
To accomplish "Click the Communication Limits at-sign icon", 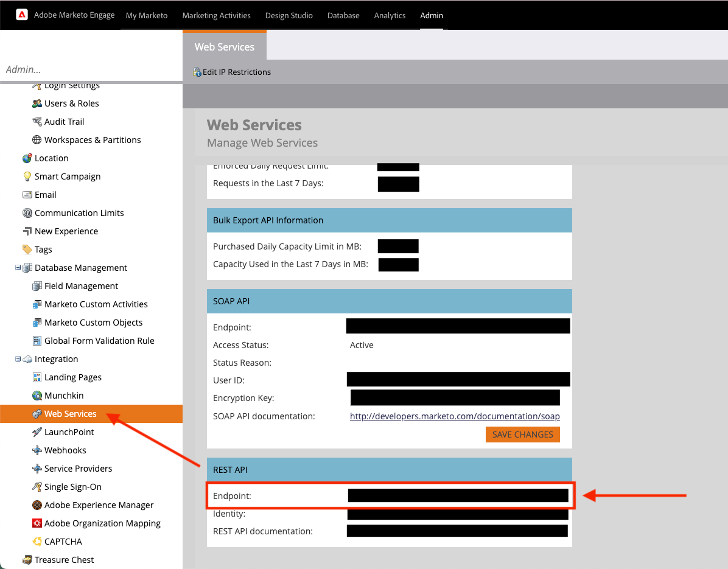I will coord(27,213).
